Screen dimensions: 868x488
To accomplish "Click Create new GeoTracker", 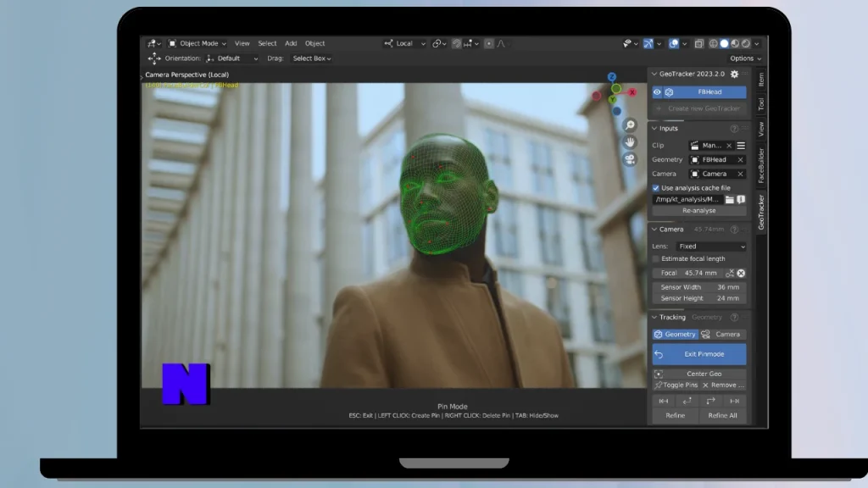I will (699, 108).
